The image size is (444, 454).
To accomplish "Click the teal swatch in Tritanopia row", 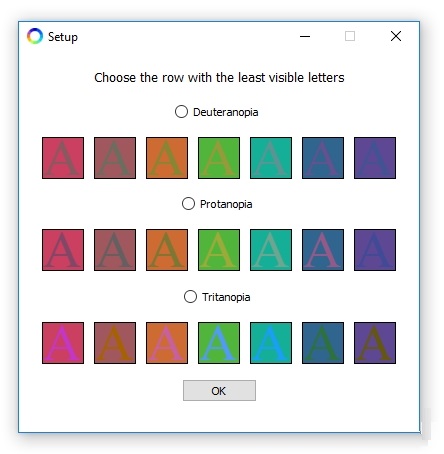I will [271, 343].
